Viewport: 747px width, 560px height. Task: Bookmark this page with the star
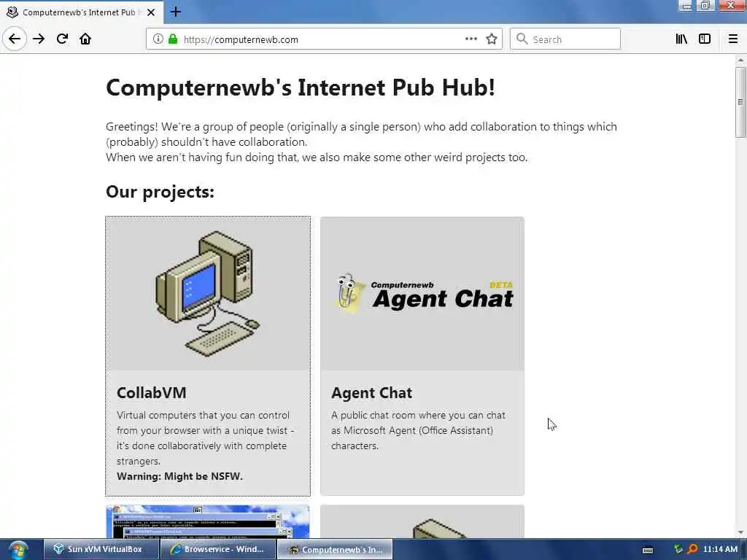(492, 39)
